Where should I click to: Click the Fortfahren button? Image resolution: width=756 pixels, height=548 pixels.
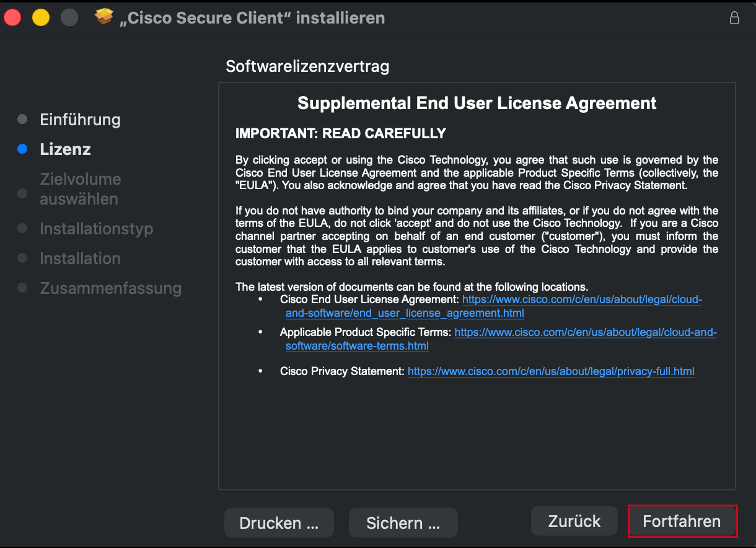point(682,521)
